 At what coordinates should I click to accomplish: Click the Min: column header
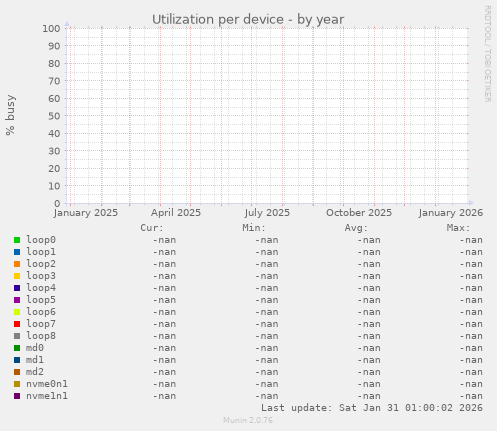tap(254, 228)
